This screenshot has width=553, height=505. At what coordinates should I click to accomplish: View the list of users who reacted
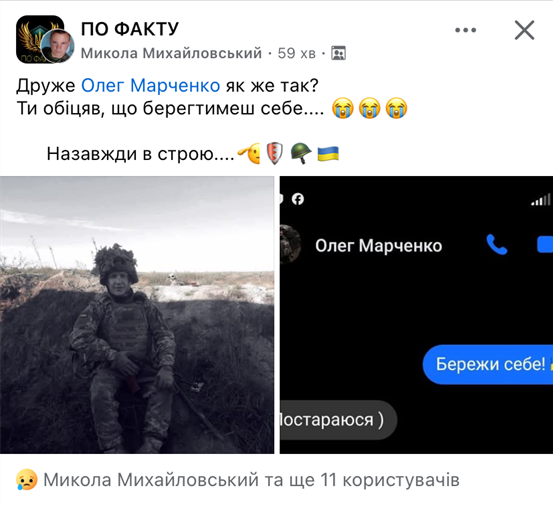(251, 480)
